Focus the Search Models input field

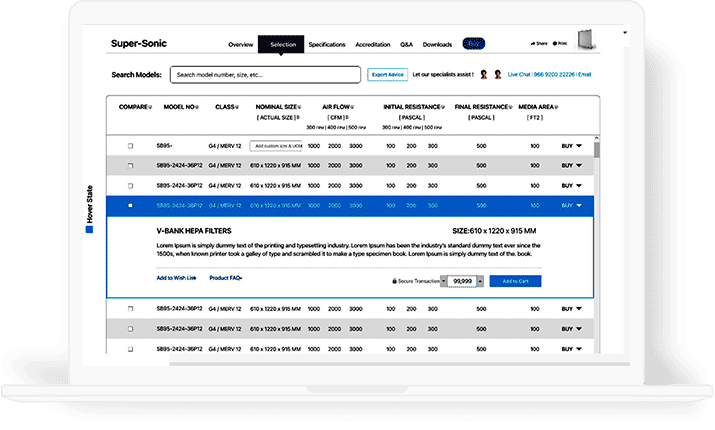(265, 75)
